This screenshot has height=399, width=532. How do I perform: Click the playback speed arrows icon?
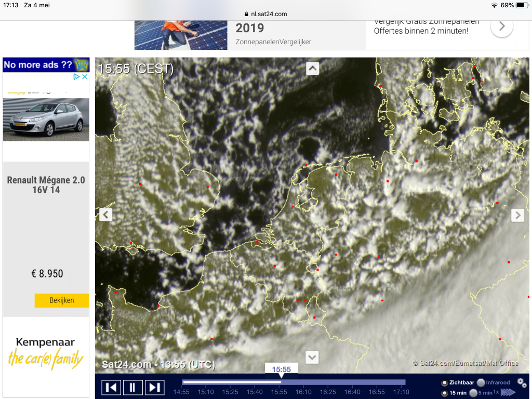pos(508,392)
